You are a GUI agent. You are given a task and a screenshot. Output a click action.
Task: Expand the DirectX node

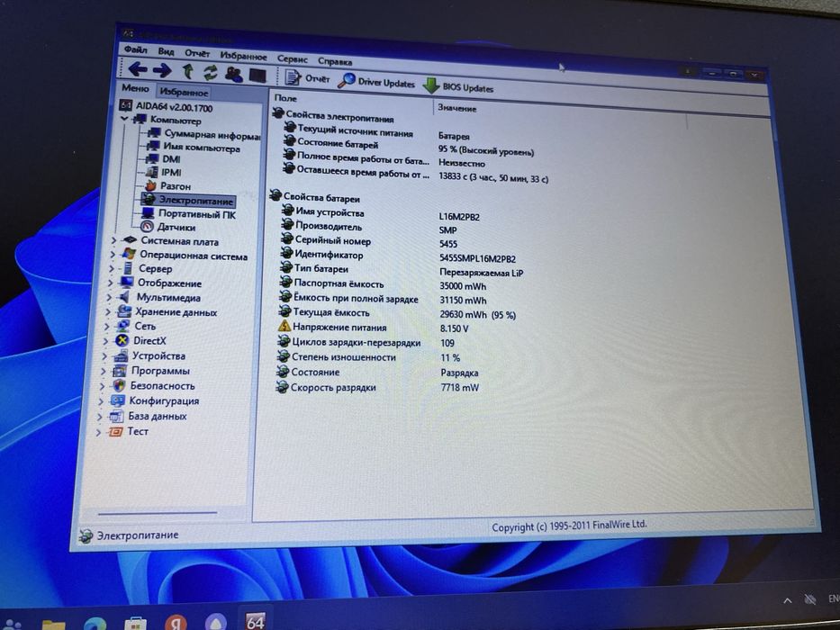click(105, 341)
